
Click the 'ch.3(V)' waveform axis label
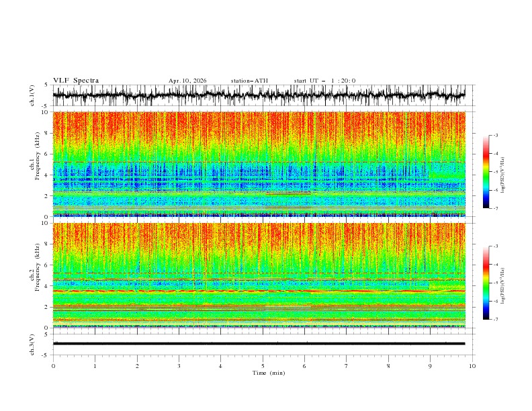point(32,345)
